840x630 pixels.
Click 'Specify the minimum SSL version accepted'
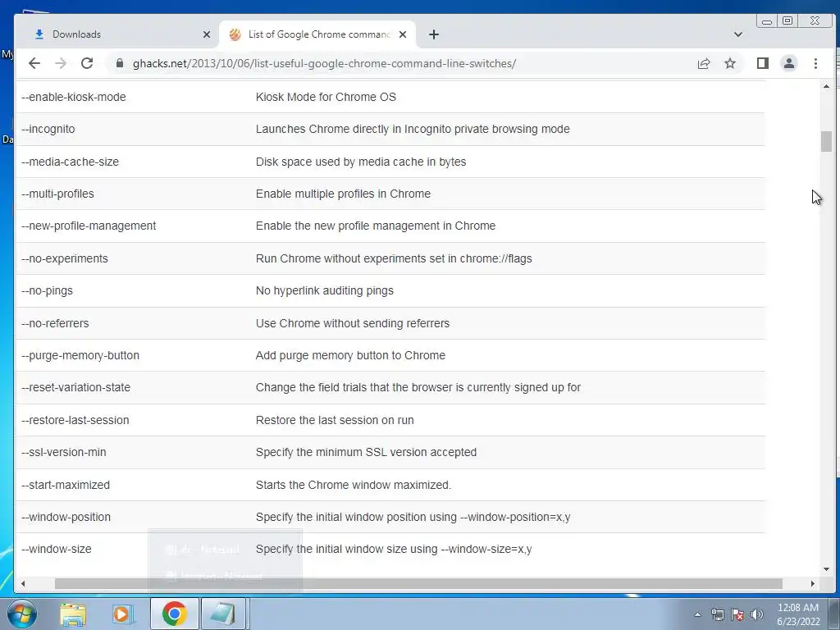point(366,452)
